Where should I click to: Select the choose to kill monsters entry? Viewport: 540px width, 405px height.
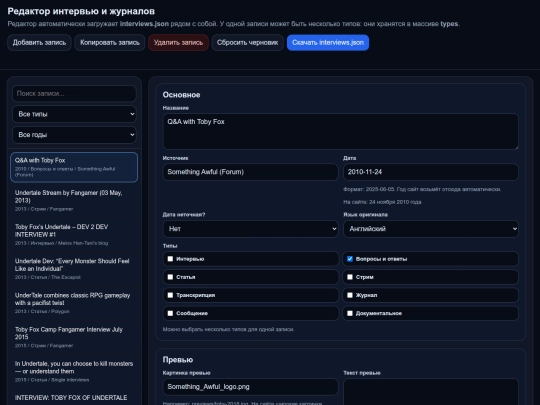click(x=74, y=371)
